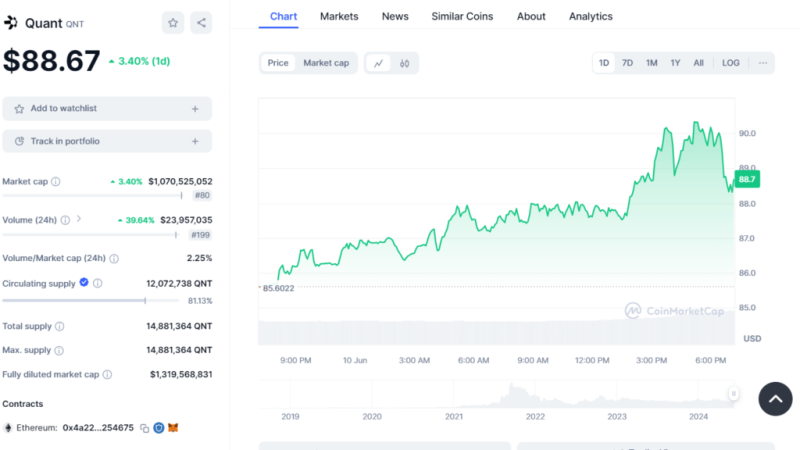Click the info icon next to Total supply

[60, 326]
